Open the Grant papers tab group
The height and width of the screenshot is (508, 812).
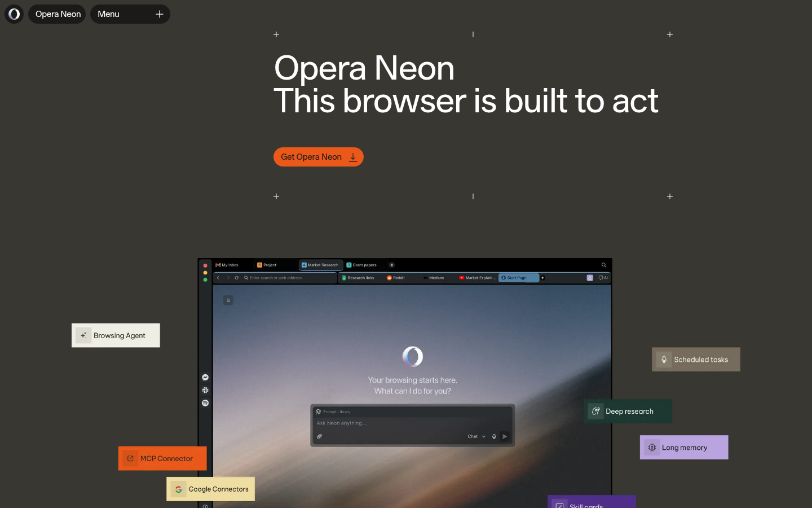pos(362,265)
